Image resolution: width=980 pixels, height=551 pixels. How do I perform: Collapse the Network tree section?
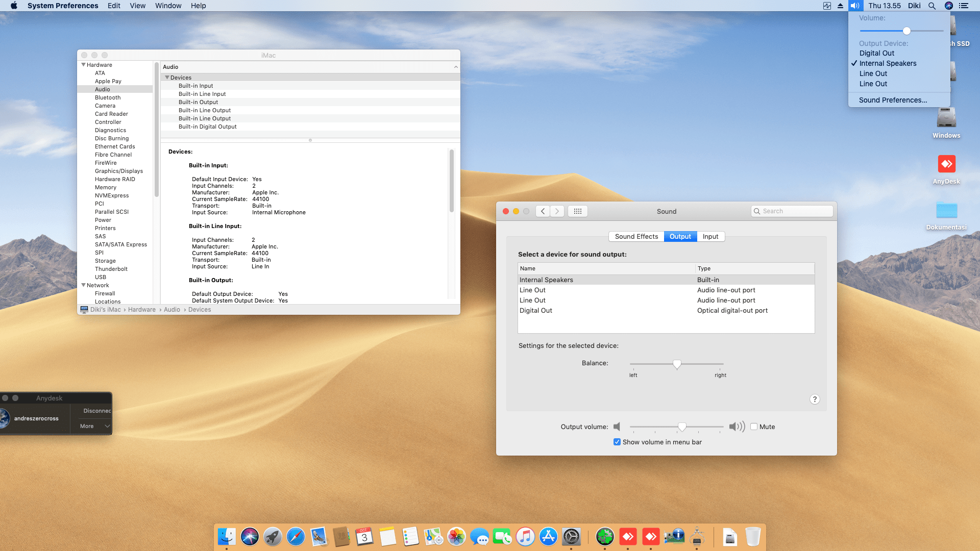83,285
